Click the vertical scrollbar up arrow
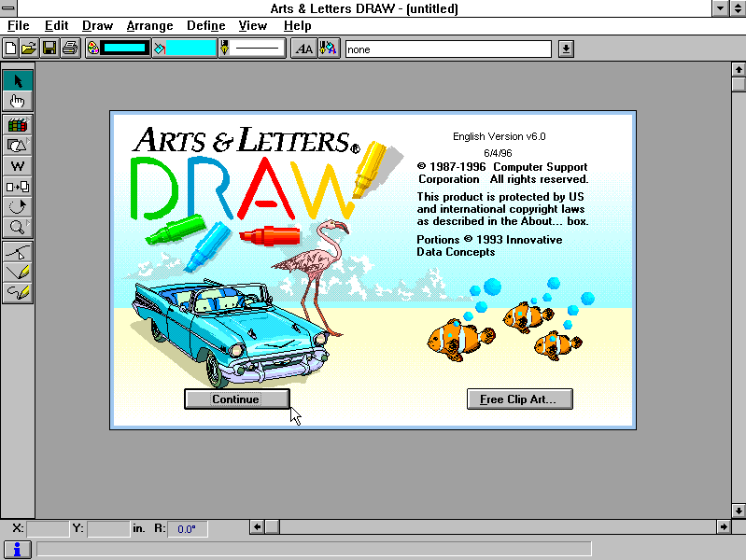 click(739, 69)
